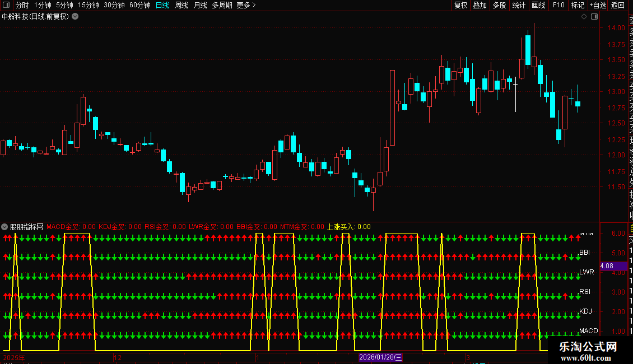
Task: Click the 多股 multi-stock button
Action: click(499, 5)
